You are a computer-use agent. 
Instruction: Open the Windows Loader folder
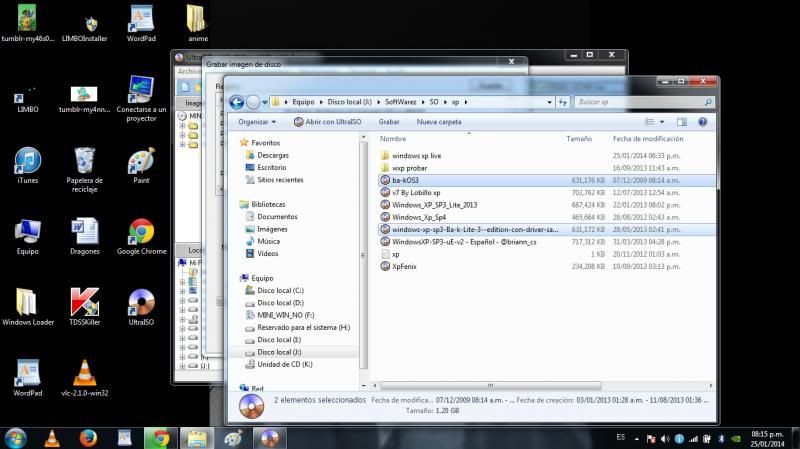[x=28, y=307]
